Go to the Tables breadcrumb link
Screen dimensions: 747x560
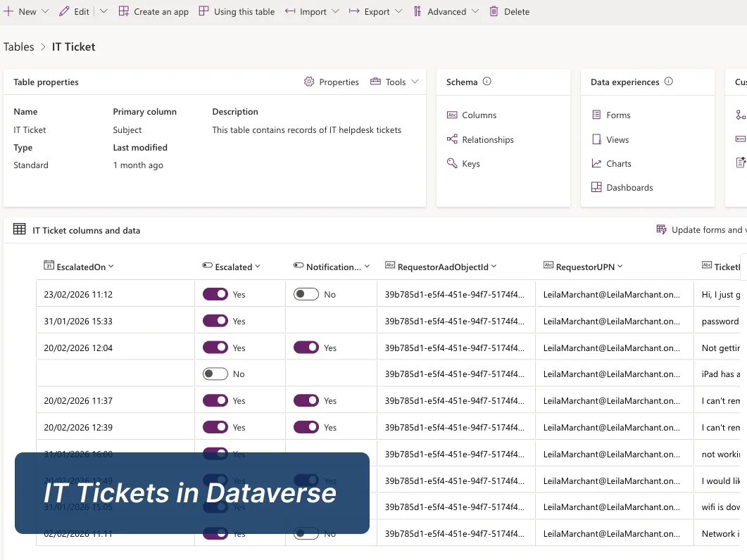coord(18,46)
